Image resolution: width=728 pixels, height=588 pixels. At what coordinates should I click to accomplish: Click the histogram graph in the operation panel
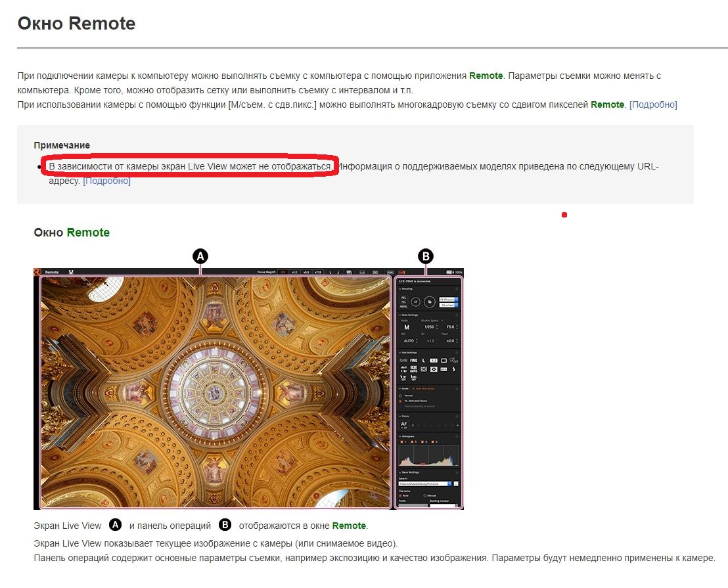pos(429,456)
